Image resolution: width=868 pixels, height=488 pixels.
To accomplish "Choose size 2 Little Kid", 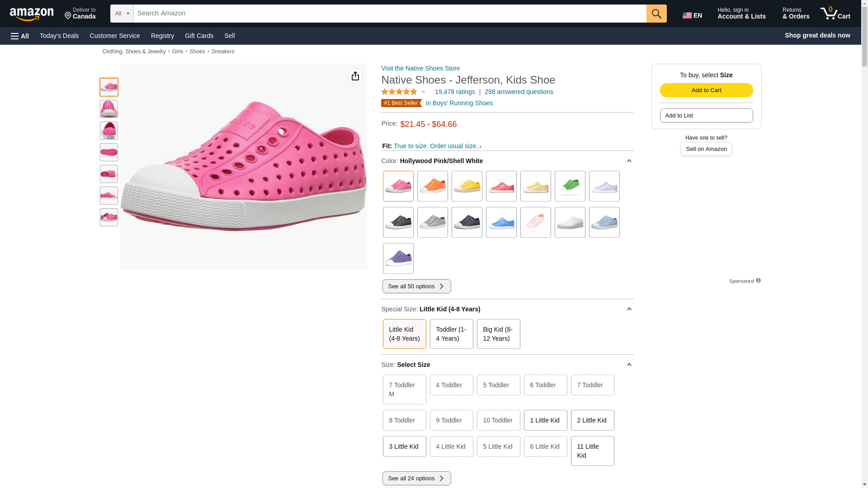I will coord(592,420).
